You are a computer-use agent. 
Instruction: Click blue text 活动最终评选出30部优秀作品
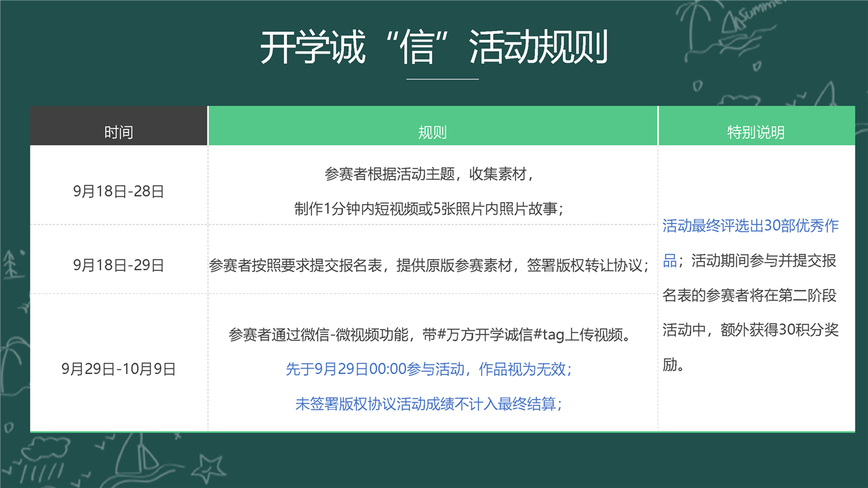(750, 227)
